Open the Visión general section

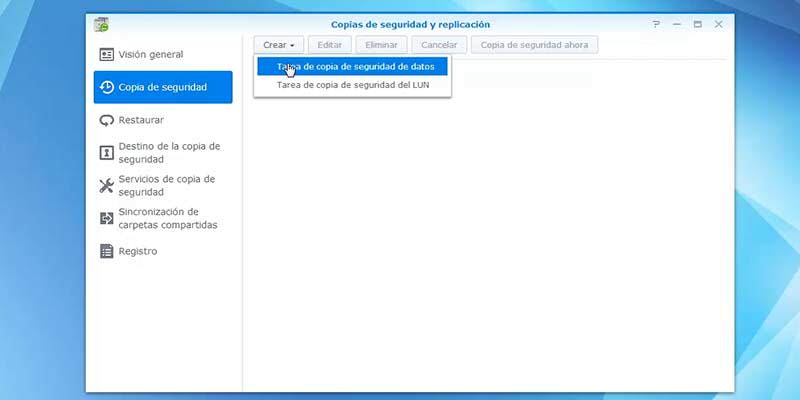coord(163,55)
